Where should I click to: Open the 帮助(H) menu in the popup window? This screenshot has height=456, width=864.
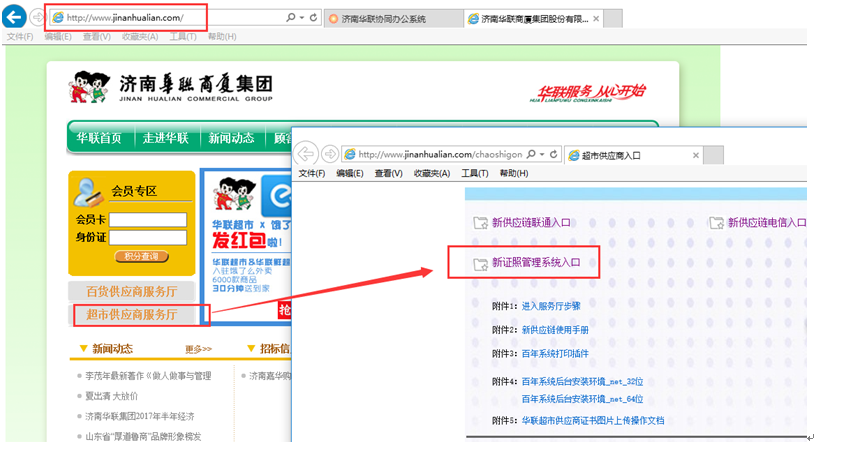tap(514, 173)
